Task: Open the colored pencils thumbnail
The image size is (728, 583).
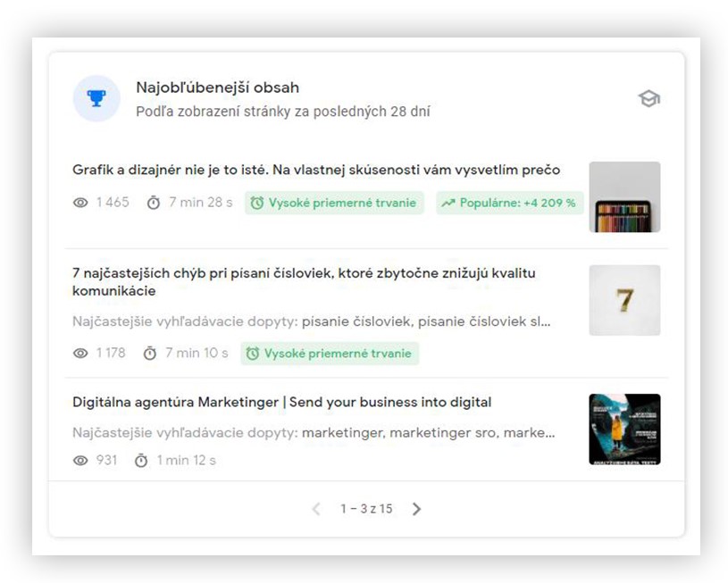Action: (624, 196)
